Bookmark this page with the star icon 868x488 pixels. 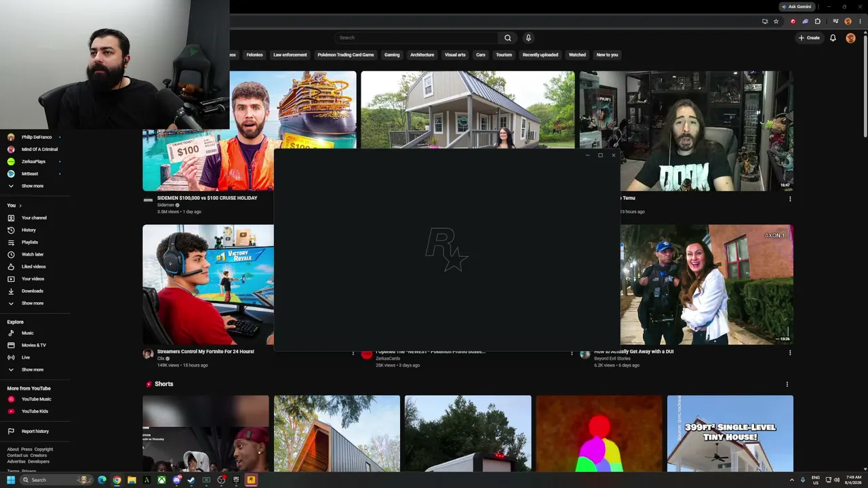776,21
